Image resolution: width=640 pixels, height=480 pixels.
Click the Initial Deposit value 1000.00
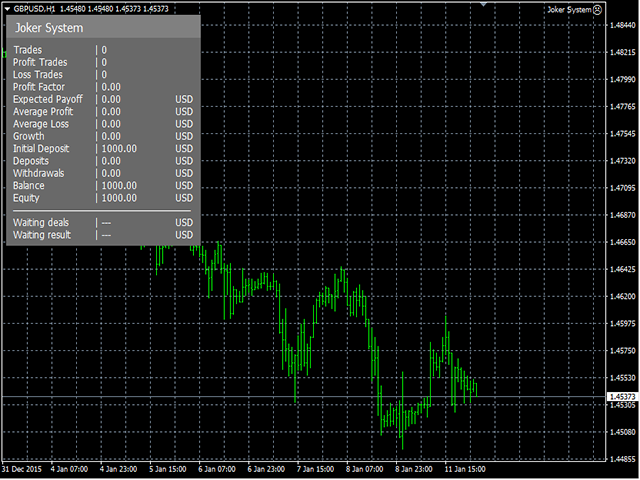tap(119, 149)
